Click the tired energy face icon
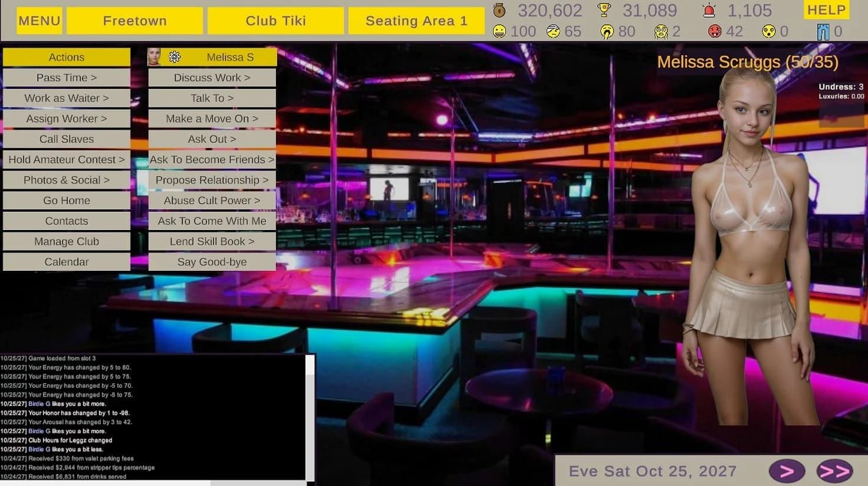The height and width of the screenshot is (486, 868). (606, 31)
